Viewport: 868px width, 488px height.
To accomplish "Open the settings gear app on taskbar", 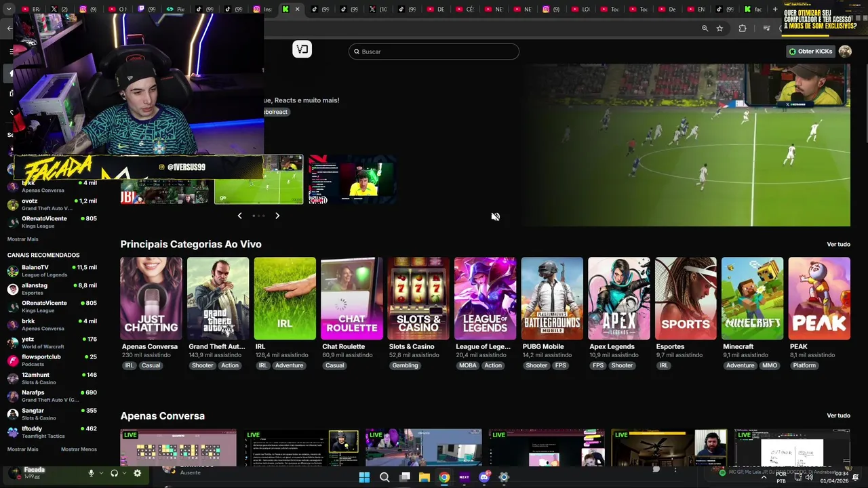I will click(x=504, y=477).
